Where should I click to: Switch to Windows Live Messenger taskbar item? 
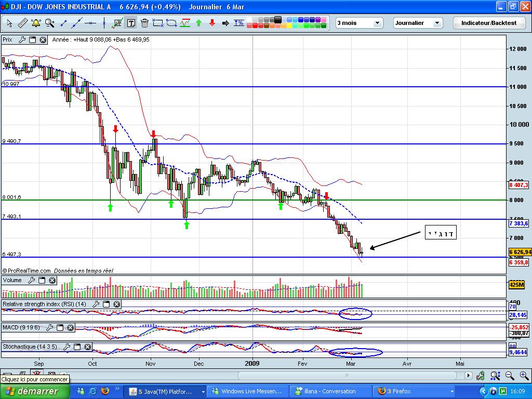247,392
